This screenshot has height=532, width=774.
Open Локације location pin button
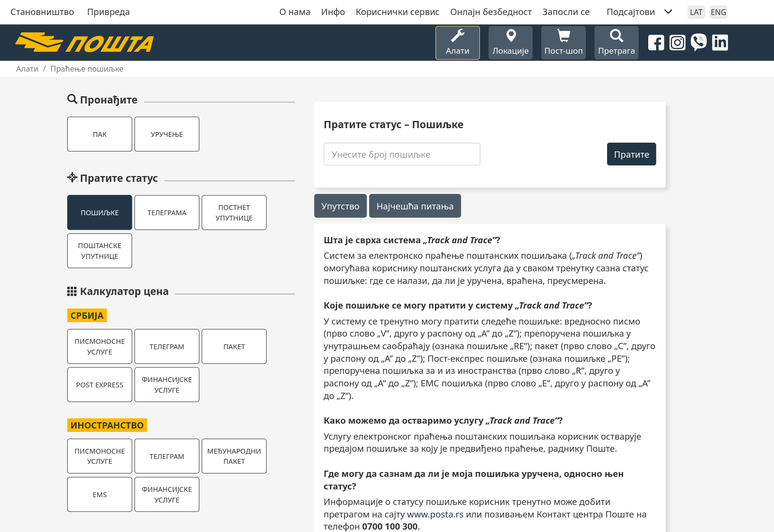pos(510,43)
